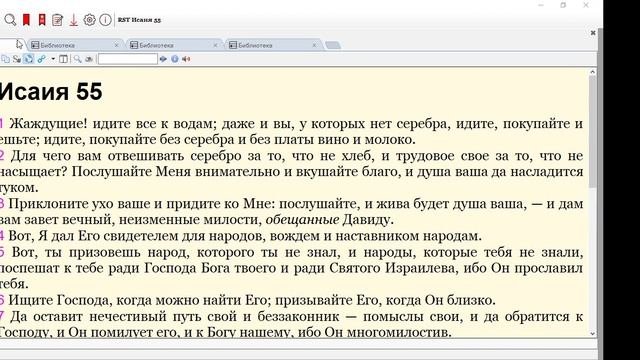Click the speaker audio icon
This screenshot has width=640, height=360.
coord(186,59)
